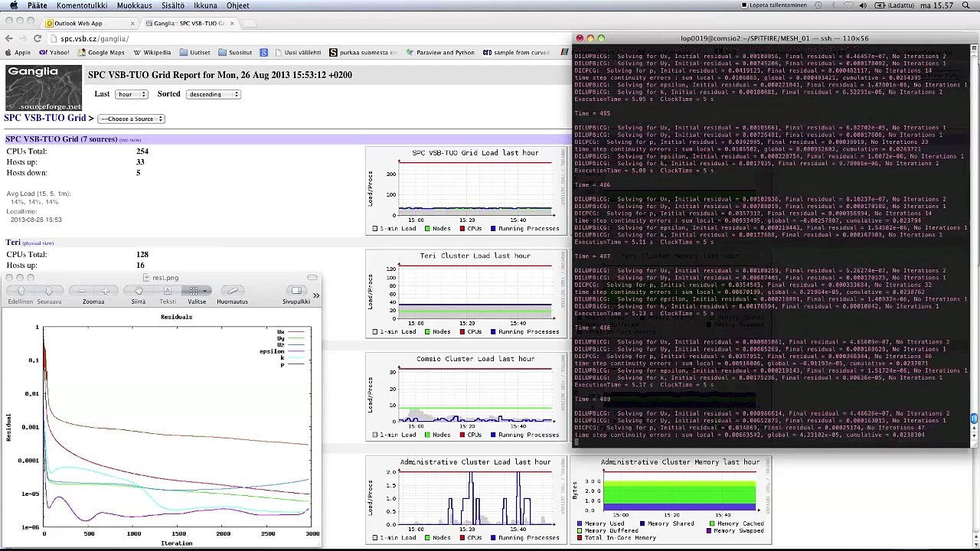Click the Administrative Cluster Memory graph

[x=671, y=500]
